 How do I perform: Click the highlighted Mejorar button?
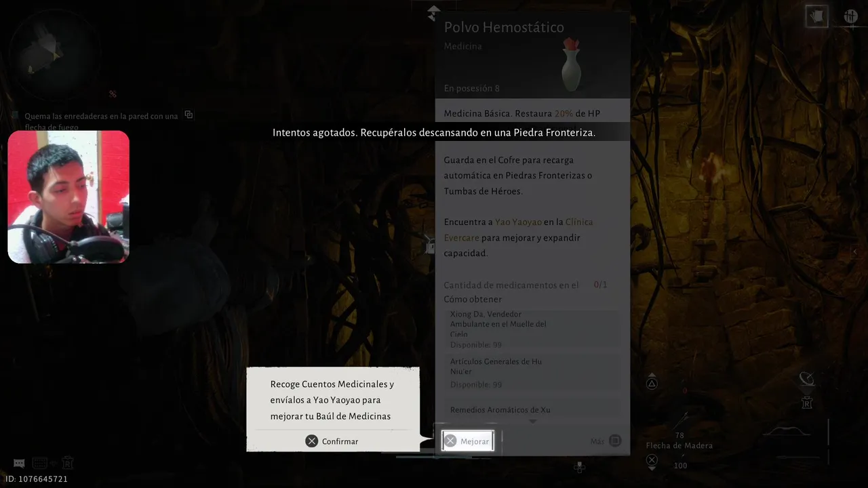(467, 441)
